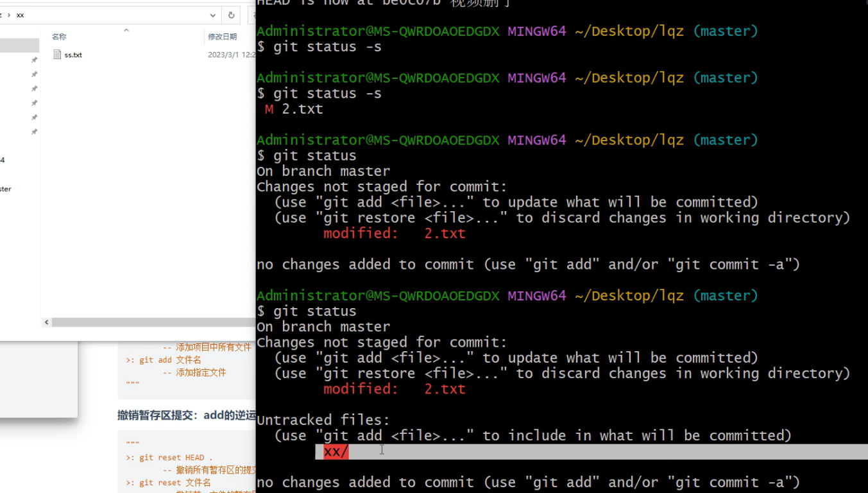
Task: Select the xx breadcrumb in the address bar
Action: click(20, 15)
